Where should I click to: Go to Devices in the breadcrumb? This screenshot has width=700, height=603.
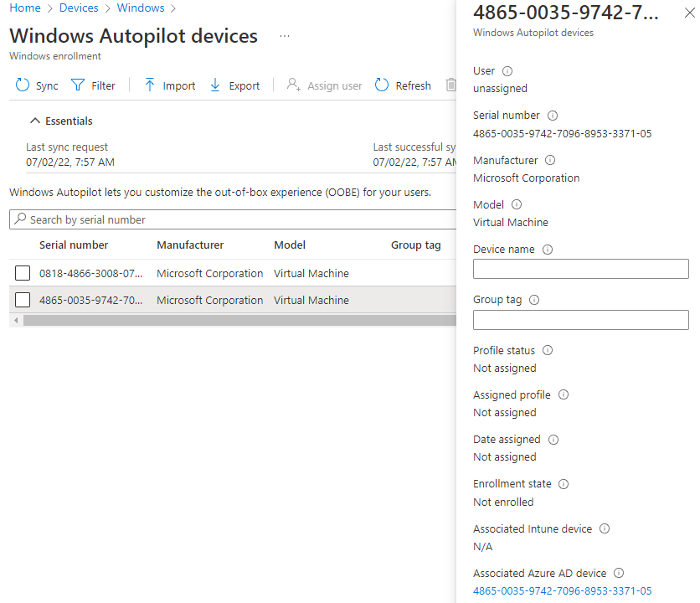coord(79,8)
